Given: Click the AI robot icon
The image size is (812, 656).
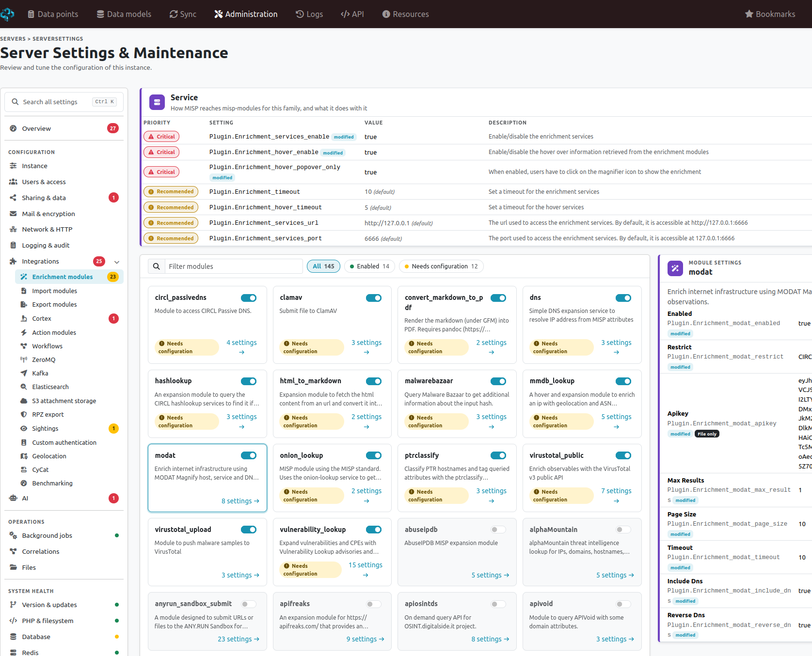Looking at the screenshot, I should point(13,498).
